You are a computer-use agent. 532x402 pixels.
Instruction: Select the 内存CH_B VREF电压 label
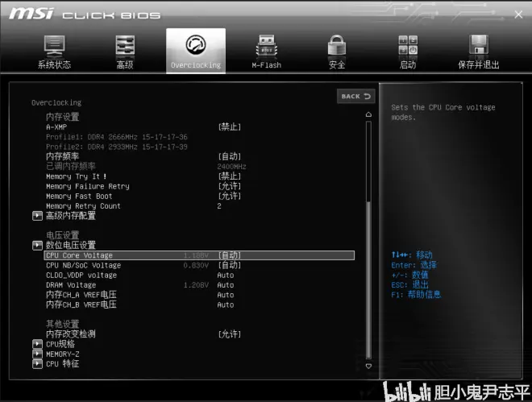pos(81,305)
